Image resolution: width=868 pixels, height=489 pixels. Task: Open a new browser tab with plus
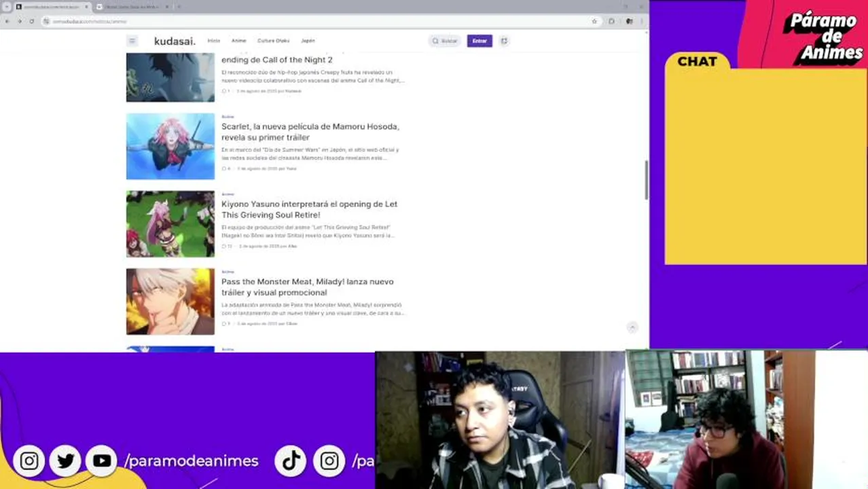179,7
